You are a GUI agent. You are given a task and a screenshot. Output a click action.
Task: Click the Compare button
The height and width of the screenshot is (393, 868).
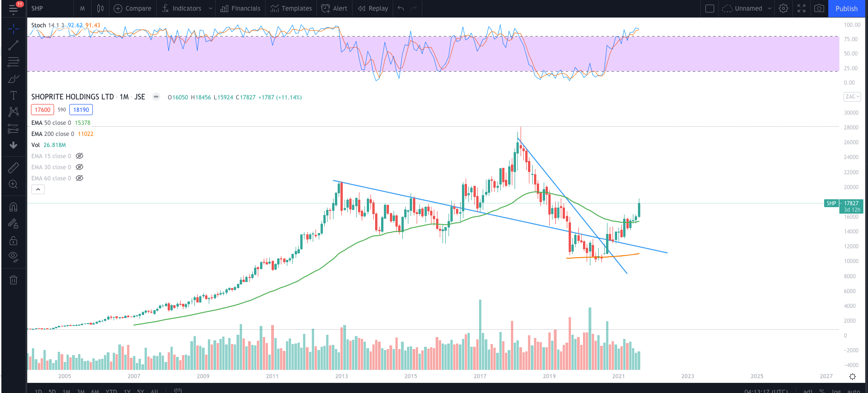tap(133, 8)
